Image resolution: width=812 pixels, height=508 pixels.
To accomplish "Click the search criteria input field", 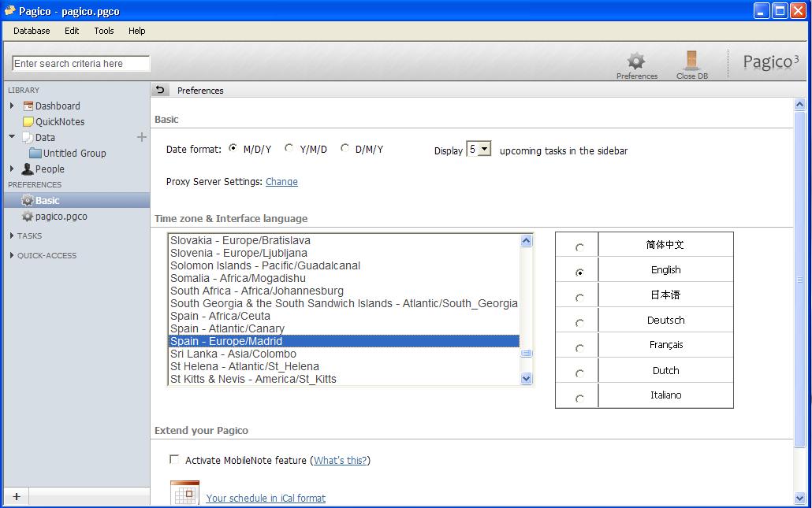I will (80, 63).
